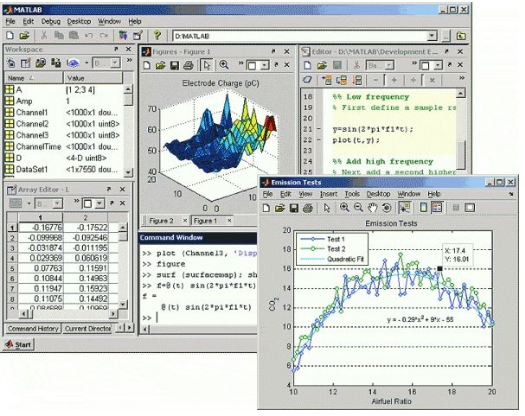
Task: Activate the Data Cursor tool in Emission Tests
Action: point(405,208)
